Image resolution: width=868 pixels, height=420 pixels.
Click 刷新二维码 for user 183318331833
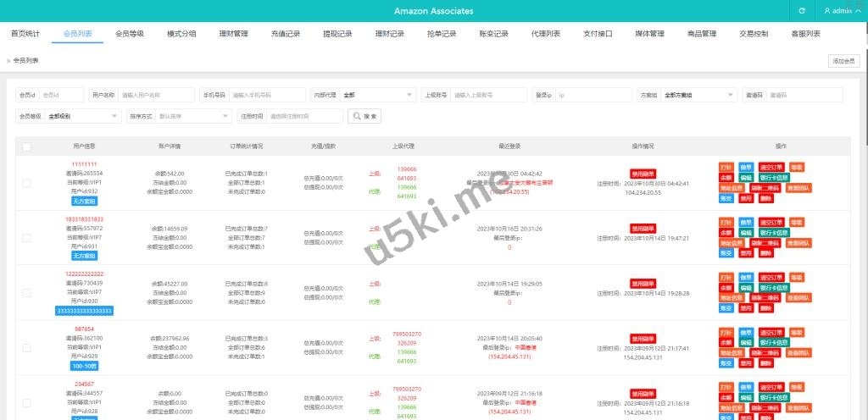pyautogui.click(x=765, y=243)
